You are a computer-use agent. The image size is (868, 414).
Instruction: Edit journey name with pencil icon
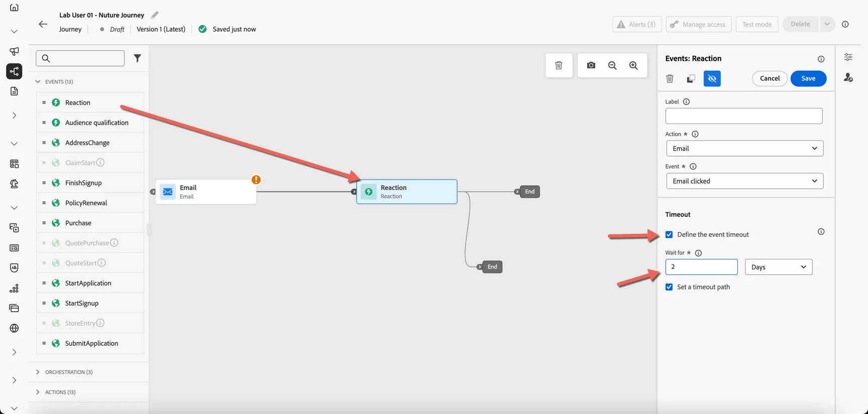[x=155, y=15]
